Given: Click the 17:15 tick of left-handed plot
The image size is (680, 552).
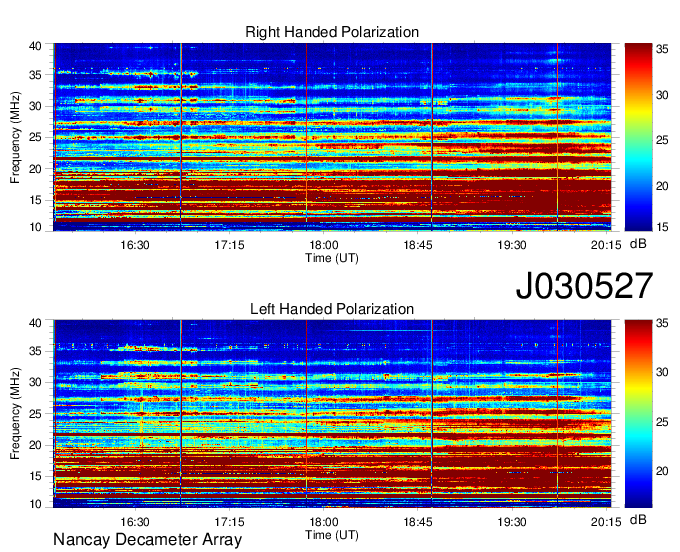Looking at the screenshot, I should [229, 522].
